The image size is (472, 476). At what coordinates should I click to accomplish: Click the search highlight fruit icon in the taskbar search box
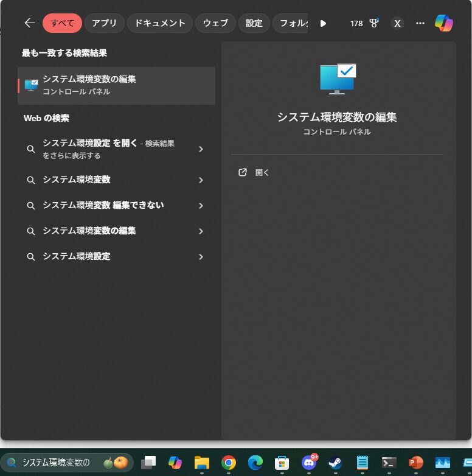116,463
